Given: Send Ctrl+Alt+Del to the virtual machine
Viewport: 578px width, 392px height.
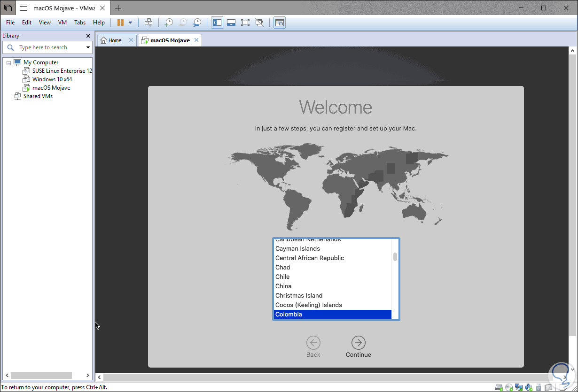Looking at the screenshot, I should click(148, 23).
